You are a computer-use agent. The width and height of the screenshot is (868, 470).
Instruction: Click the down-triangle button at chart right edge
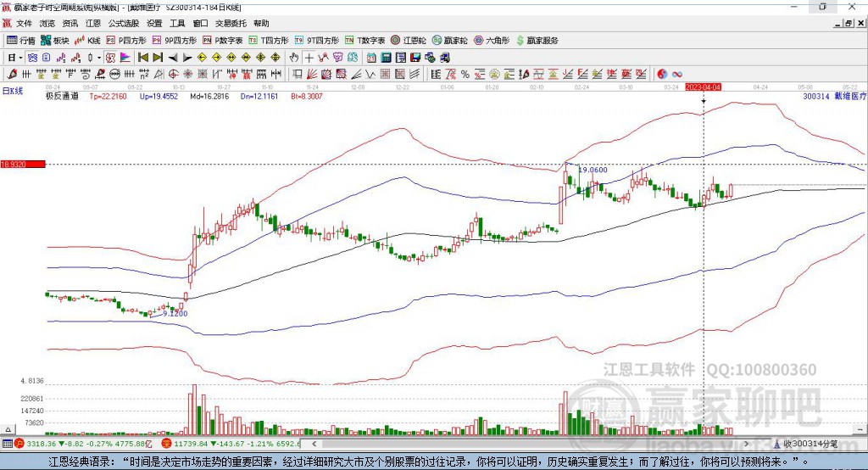(860, 429)
